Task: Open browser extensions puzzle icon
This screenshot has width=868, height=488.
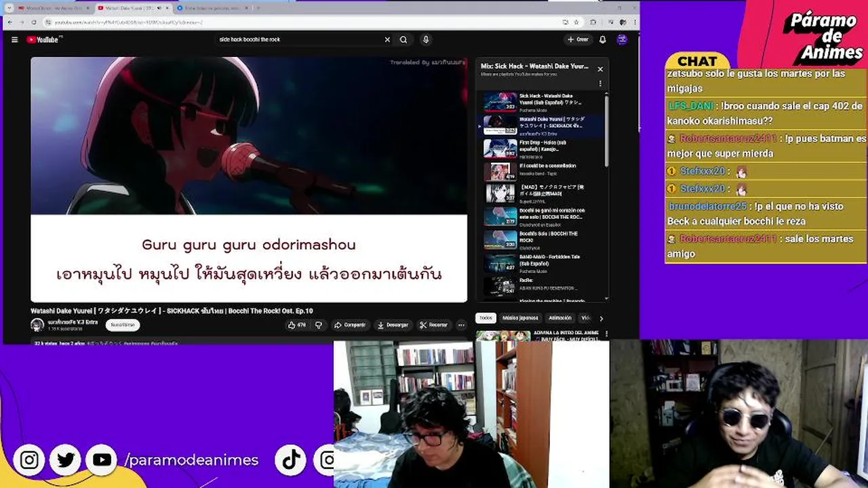Action: (x=593, y=22)
